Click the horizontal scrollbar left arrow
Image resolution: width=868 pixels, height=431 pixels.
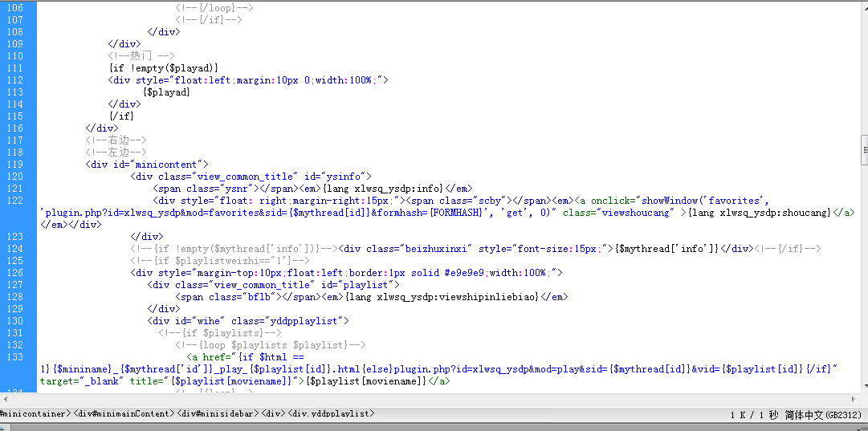[x=5, y=398]
